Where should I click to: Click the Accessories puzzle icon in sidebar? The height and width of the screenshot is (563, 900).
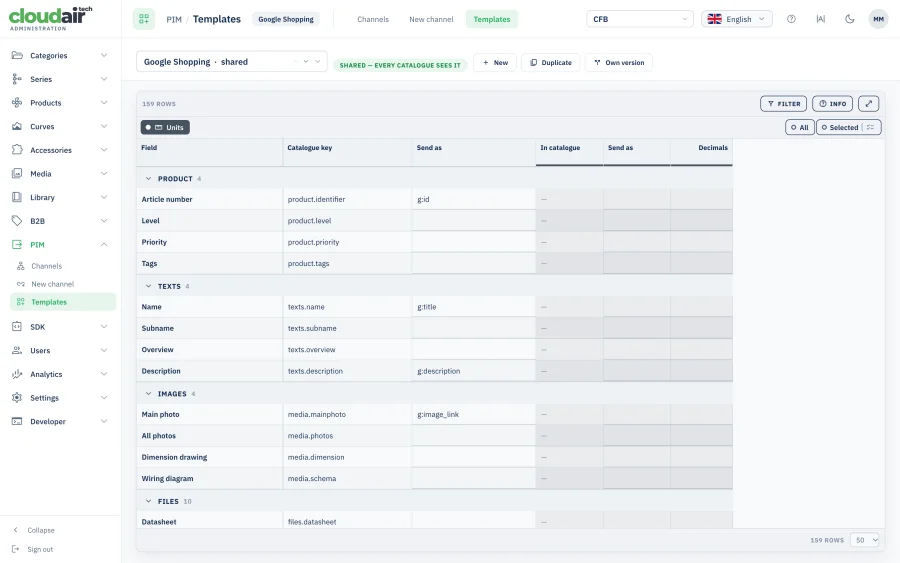click(17, 150)
